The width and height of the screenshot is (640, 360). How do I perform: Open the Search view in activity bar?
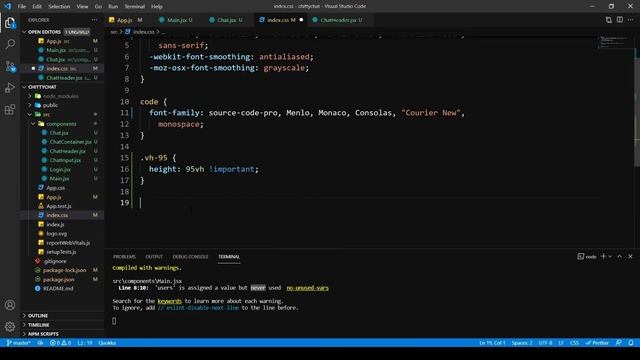pos(10,44)
